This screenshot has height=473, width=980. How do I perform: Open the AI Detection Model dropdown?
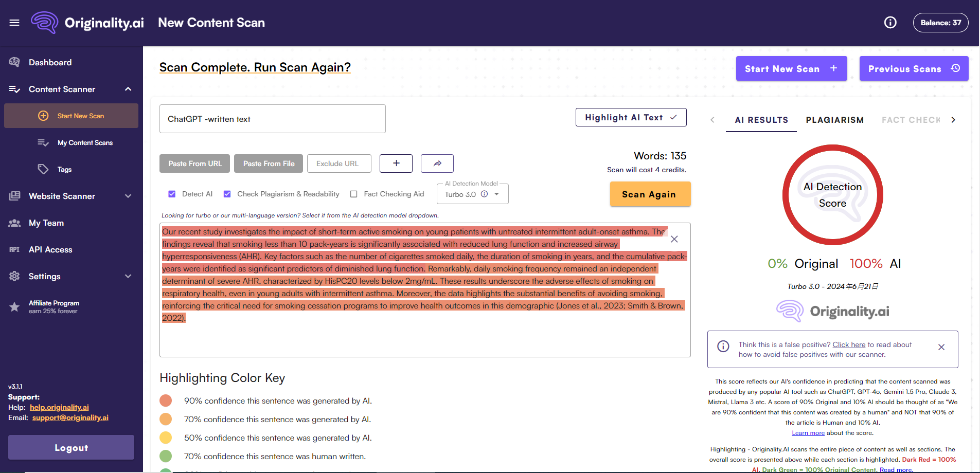[495, 194]
